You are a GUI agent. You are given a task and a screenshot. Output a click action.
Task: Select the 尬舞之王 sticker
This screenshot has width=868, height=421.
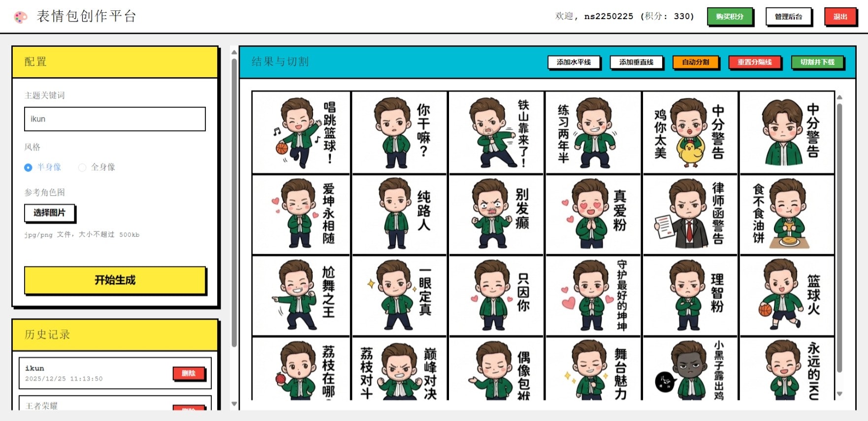coord(301,296)
